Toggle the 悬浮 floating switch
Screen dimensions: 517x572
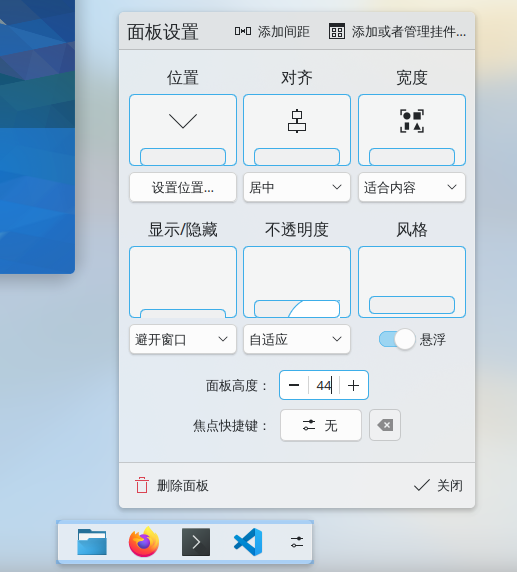397,339
